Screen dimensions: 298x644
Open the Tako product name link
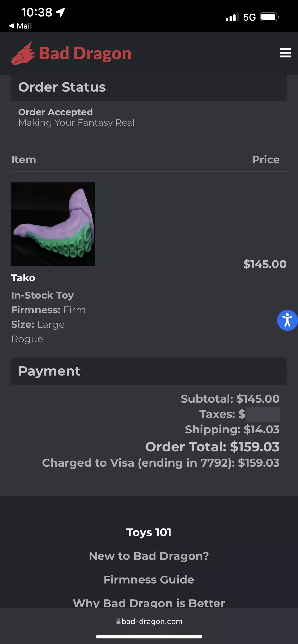tap(23, 278)
